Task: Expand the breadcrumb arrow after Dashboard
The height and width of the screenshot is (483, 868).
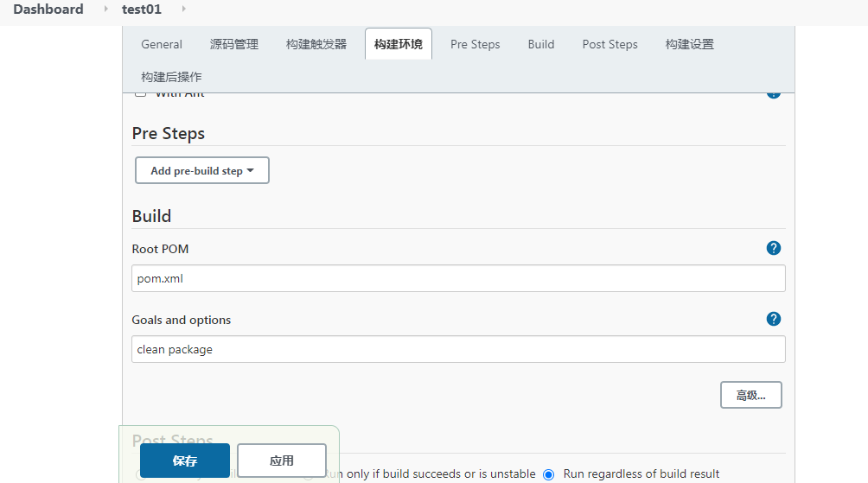Action: [105, 9]
